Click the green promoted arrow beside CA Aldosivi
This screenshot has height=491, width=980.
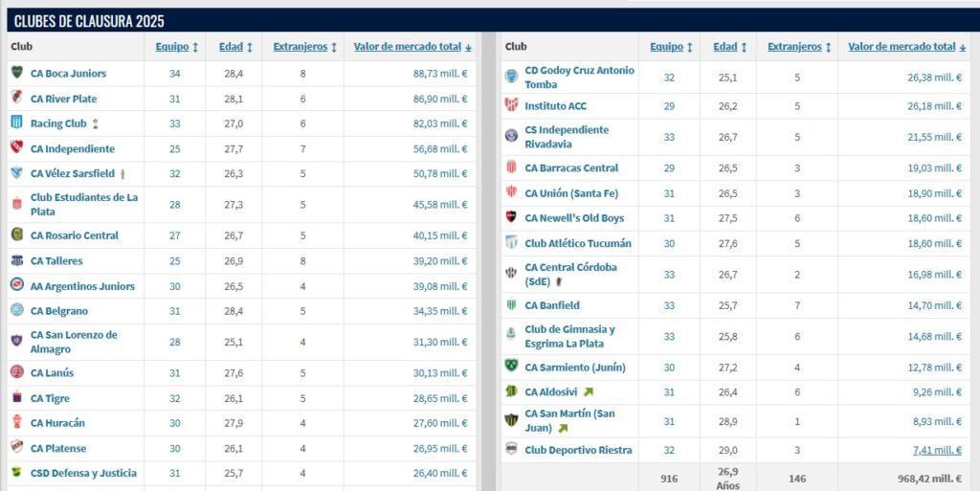tap(589, 392)
